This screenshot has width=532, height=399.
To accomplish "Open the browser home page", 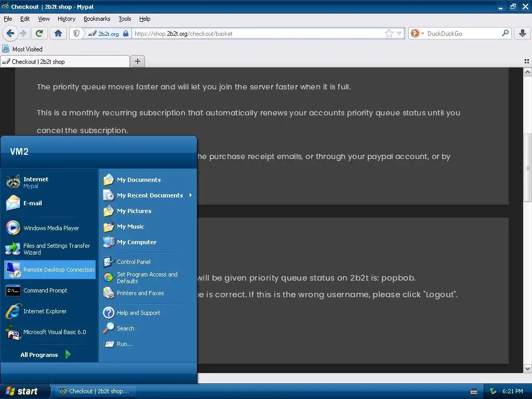I will point(58,33).
